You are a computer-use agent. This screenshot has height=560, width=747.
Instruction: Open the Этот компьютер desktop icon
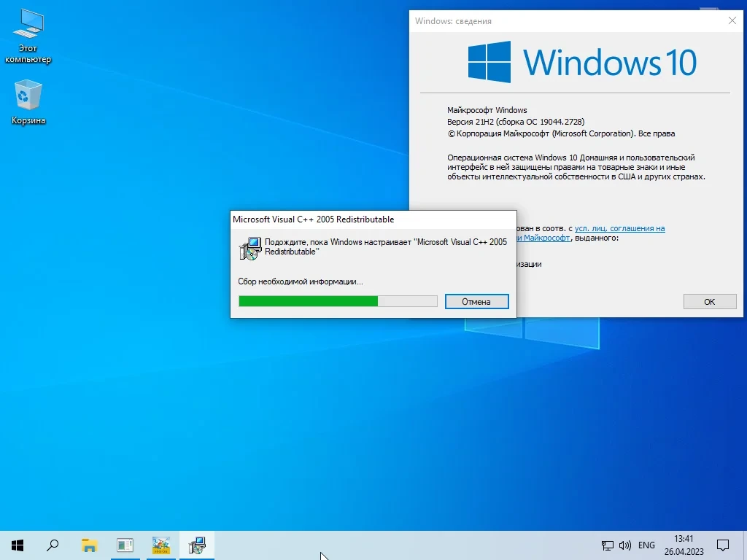[x=28, y=36]
